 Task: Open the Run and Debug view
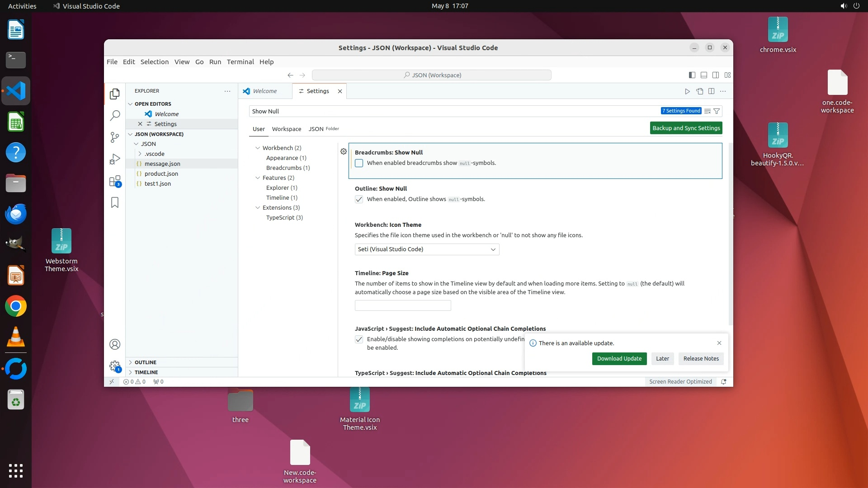tap(115, 159)
